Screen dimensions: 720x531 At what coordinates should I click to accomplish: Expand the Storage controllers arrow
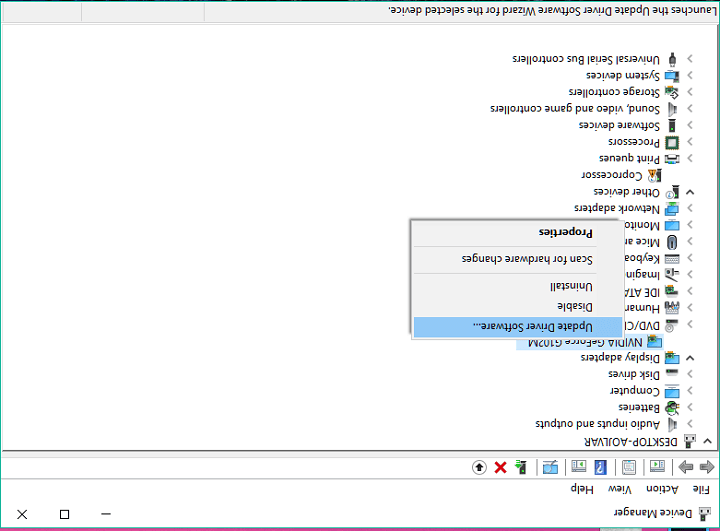tap(690, 92)
